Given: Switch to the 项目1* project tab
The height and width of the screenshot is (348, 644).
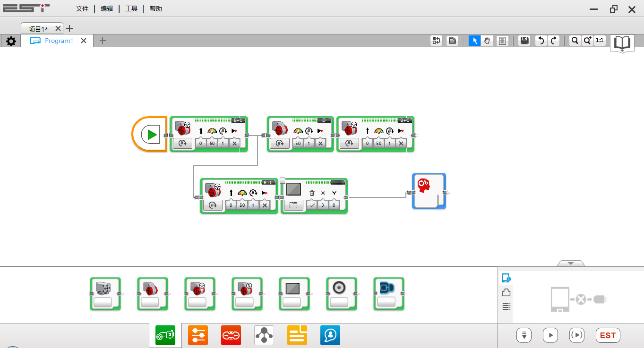Looking at the screenshot, I should [x=38, y=29].
